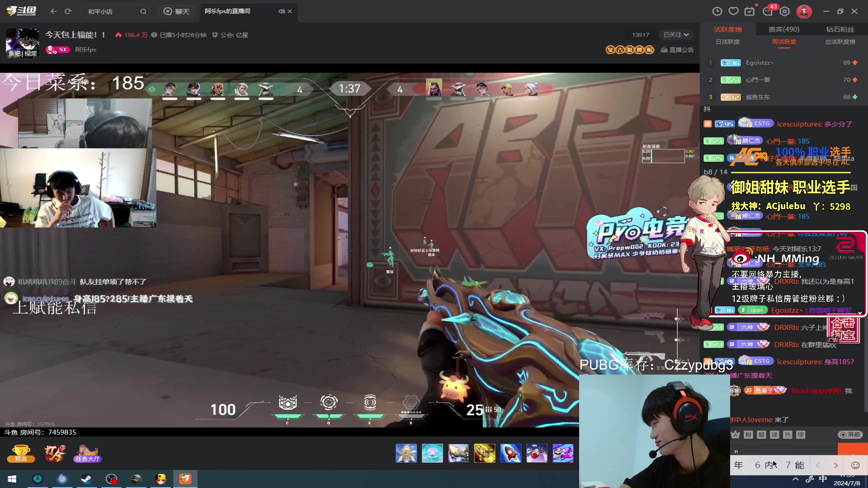Expand hidden system tray icons
The image size is (868, 488).
(796, 479)
